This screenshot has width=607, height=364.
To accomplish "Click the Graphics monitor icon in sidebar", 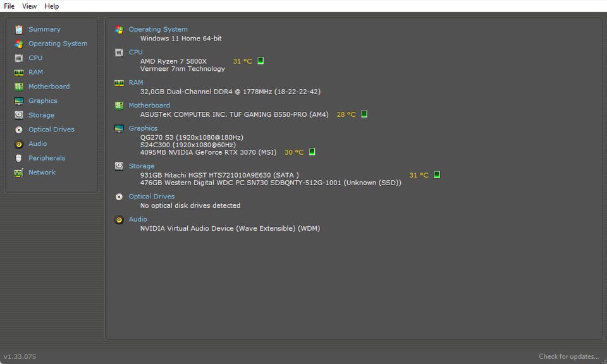I will (18, 101).
